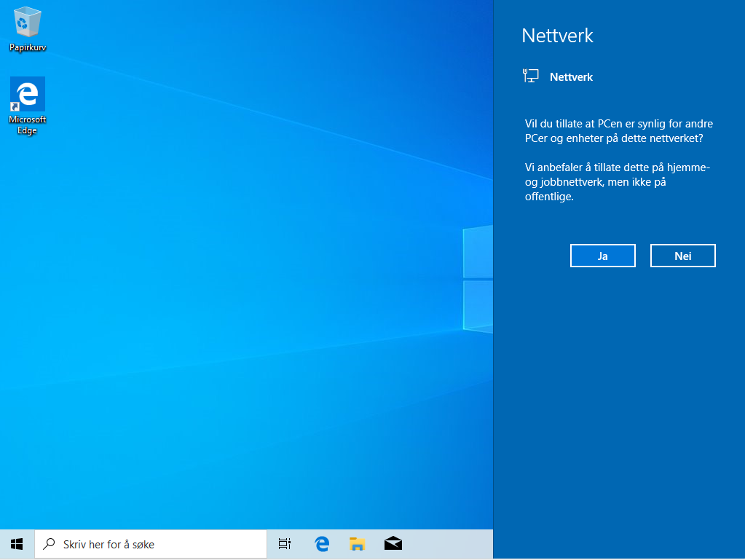Open the Mail app on the taskbar

click(x=393, y=544)
